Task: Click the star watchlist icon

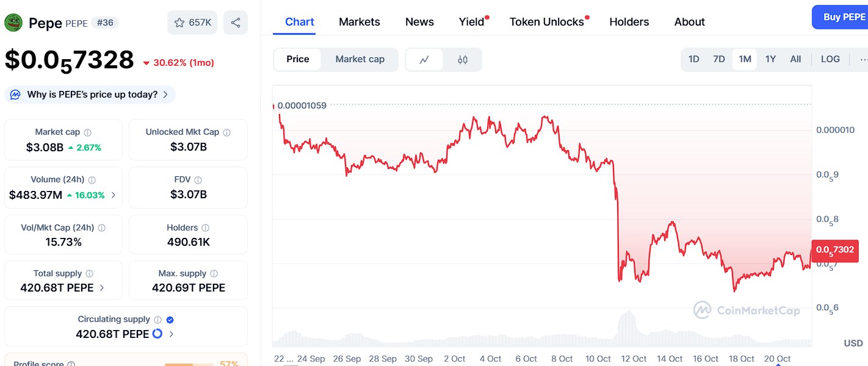Action: coord(179,23)
